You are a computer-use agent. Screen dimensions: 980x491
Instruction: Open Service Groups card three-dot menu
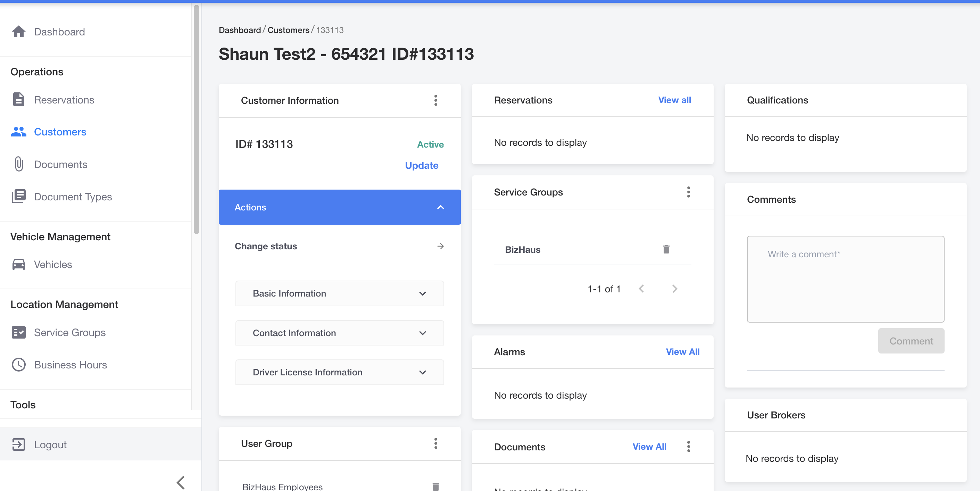click(x=689, y=192)
